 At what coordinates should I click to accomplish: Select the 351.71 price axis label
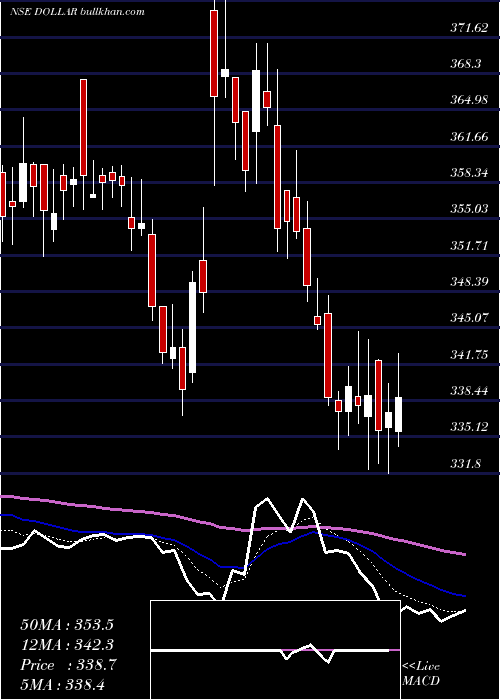point(469,246)
